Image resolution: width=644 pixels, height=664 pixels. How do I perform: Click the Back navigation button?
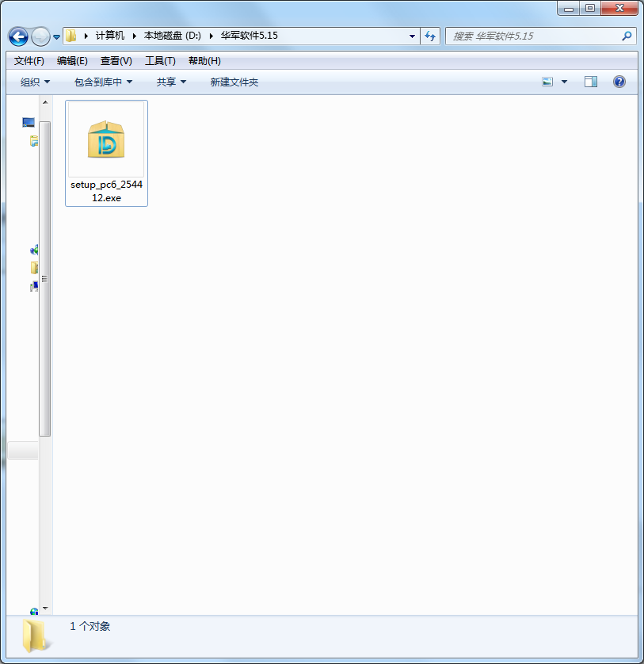pos(17,36)
